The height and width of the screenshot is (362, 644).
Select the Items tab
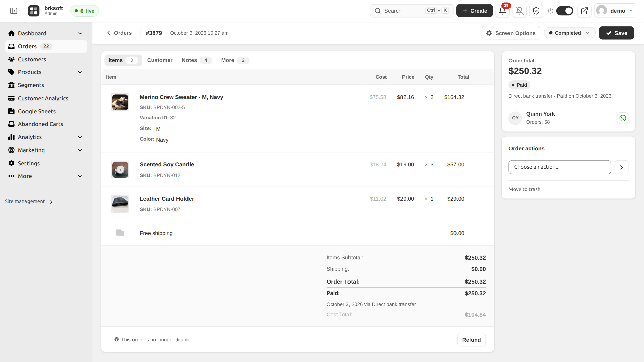pyautogui.click(x=123, y=60)
